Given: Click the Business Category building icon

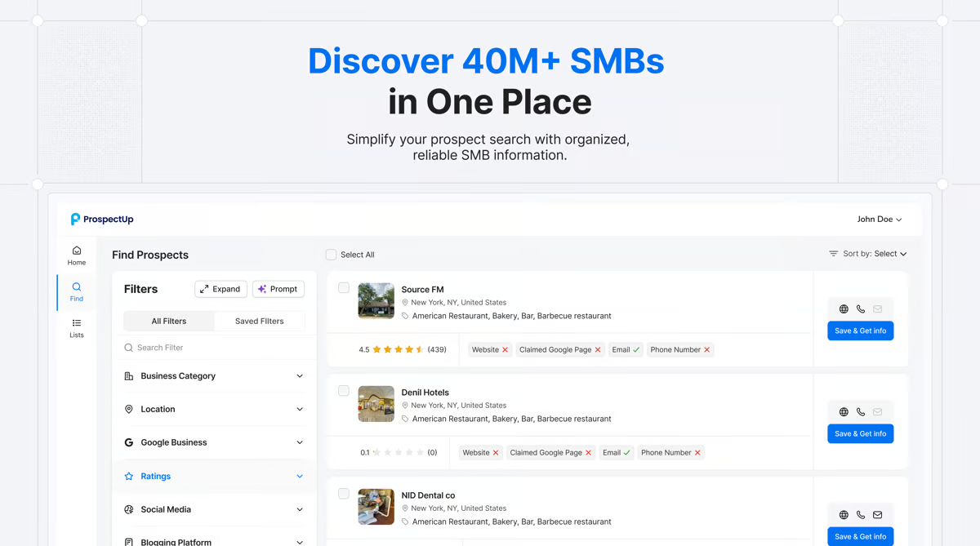Looking at the screenshot, I should pos(128,376).
